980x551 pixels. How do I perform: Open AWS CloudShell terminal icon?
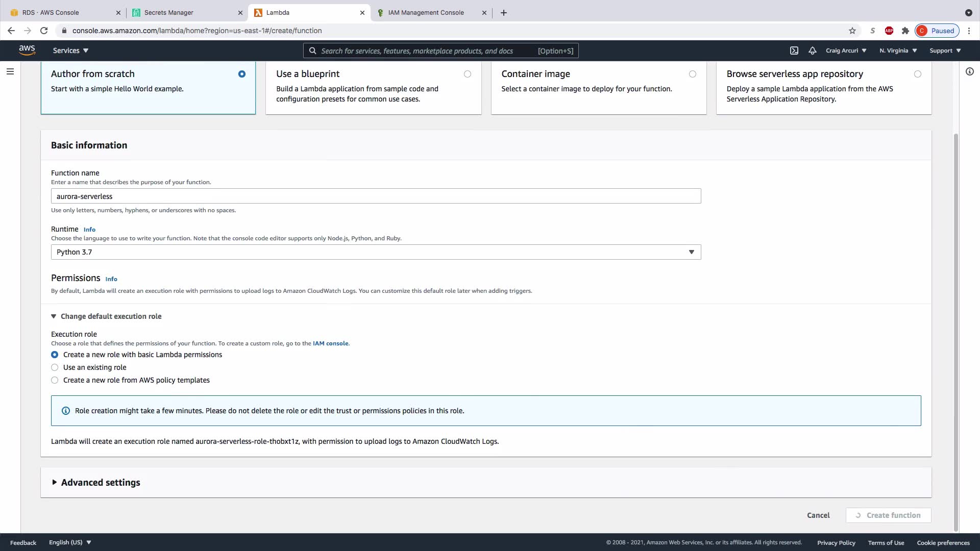(x=794, y=51)
